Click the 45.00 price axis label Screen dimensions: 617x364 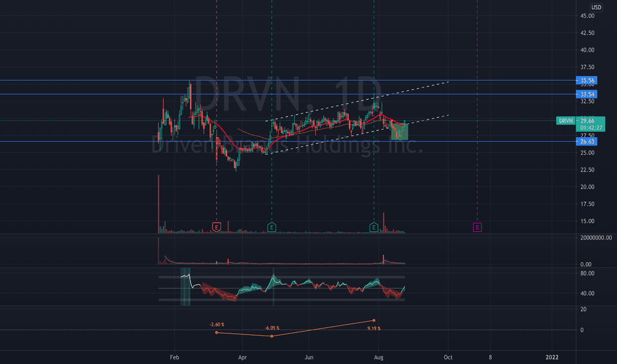[587, 16]
